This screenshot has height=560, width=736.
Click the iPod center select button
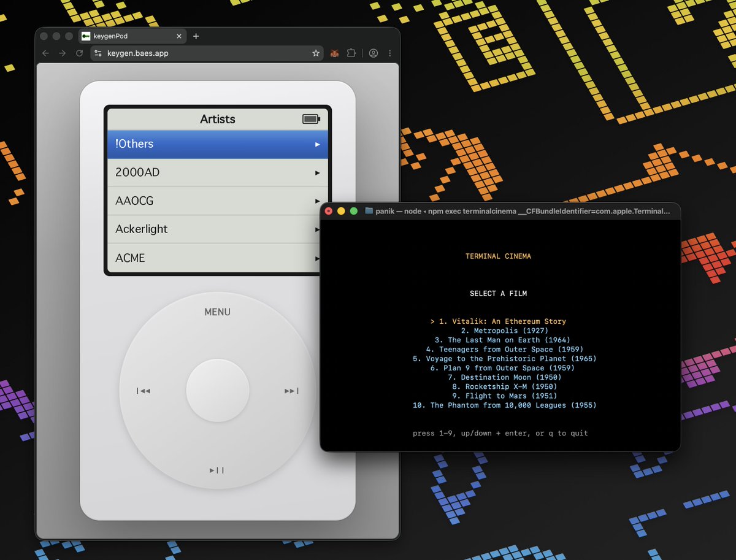[218, 391]
